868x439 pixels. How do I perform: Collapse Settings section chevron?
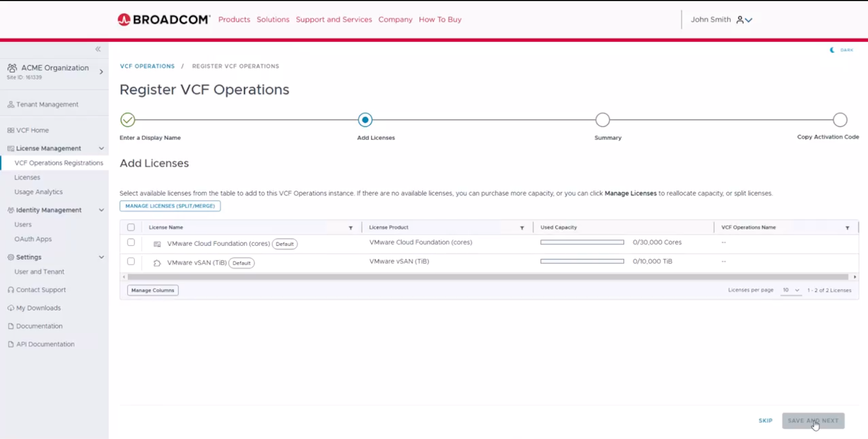(x=101, y=257)
